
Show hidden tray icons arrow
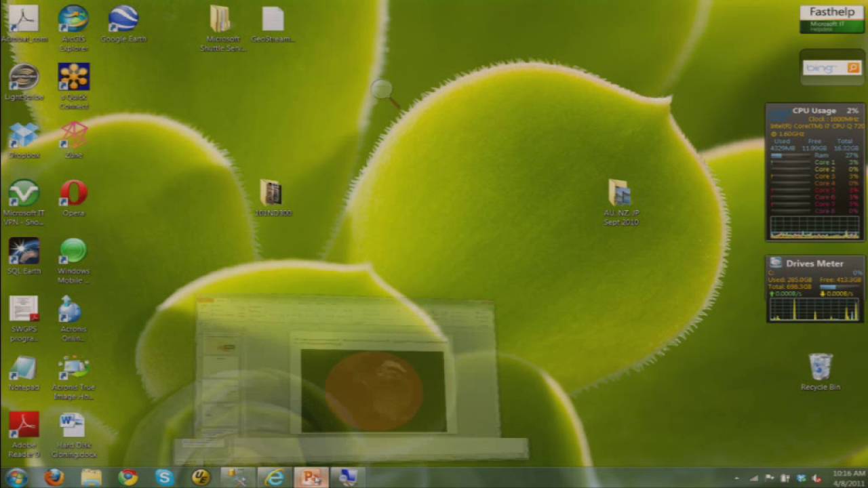coord(737,479)
